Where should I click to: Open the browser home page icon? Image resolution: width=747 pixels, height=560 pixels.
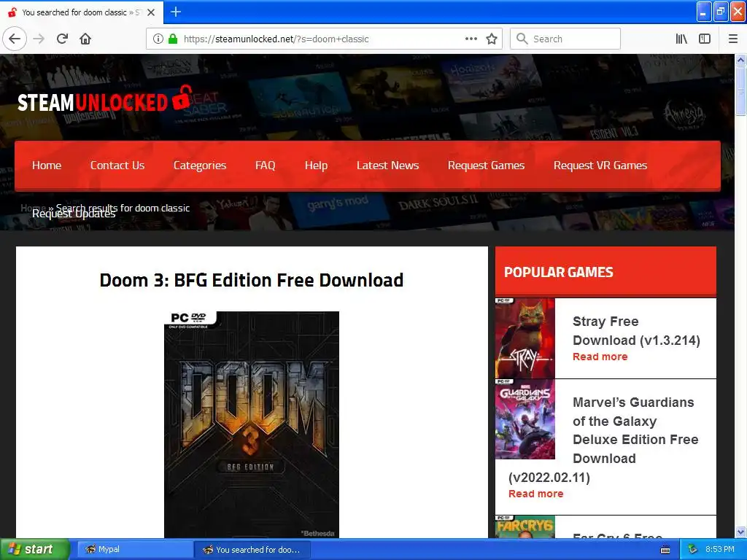[x=85, y=39]
